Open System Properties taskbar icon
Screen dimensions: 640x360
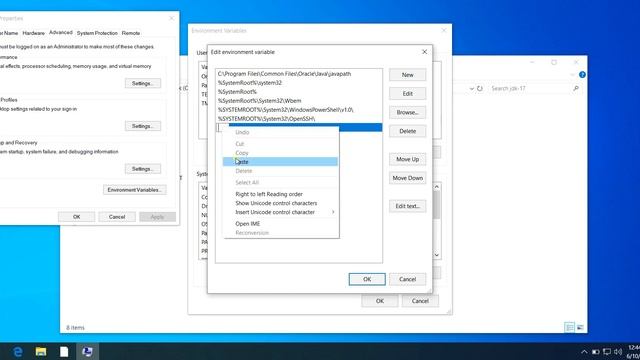click(x=87, y=351)
